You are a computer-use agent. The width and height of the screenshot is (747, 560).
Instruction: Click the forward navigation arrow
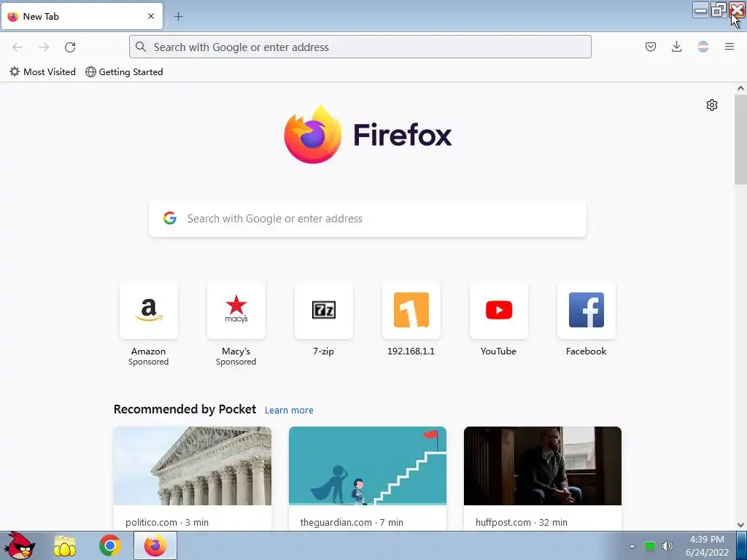point(44,47)
